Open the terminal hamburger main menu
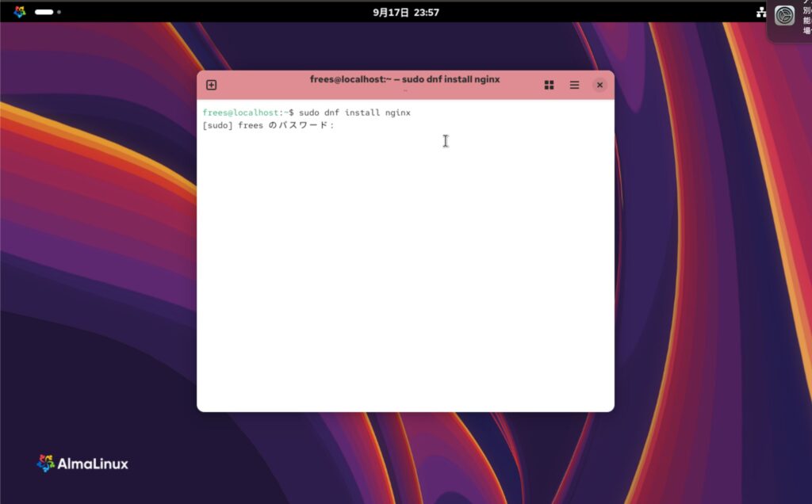This screenshot has width=812, height=504. point(574,85)
